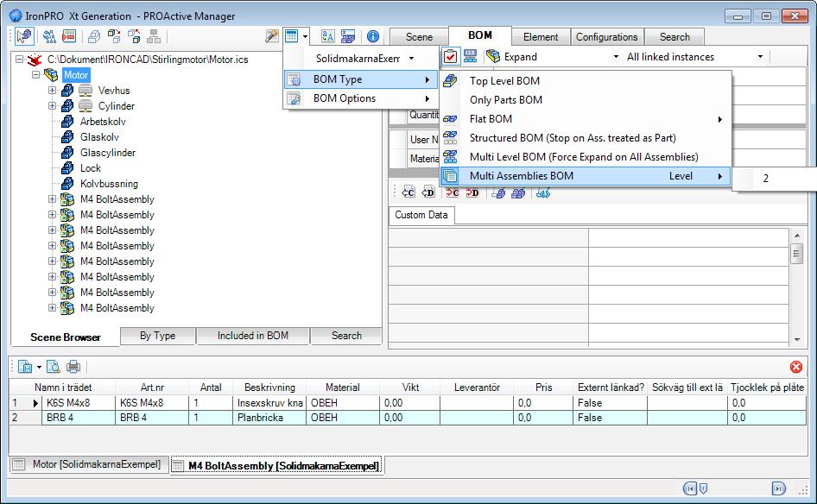
Task: Switch to the Configurations tab
Action: [606, 37]
